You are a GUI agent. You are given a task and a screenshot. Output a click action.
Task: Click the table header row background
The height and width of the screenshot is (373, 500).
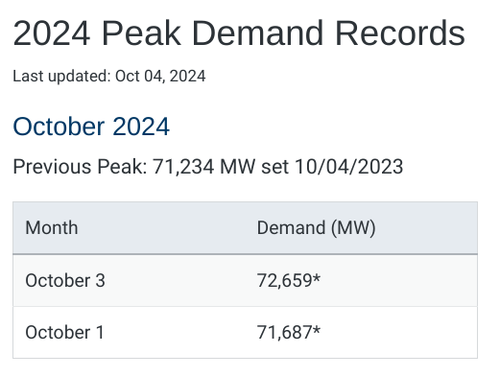(x=245, y=228)
